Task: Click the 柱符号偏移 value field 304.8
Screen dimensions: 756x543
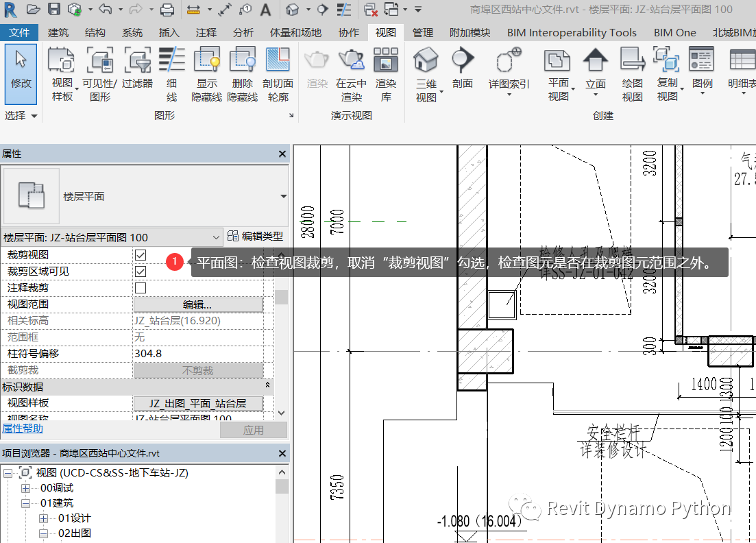Action: tap(198, 354)
